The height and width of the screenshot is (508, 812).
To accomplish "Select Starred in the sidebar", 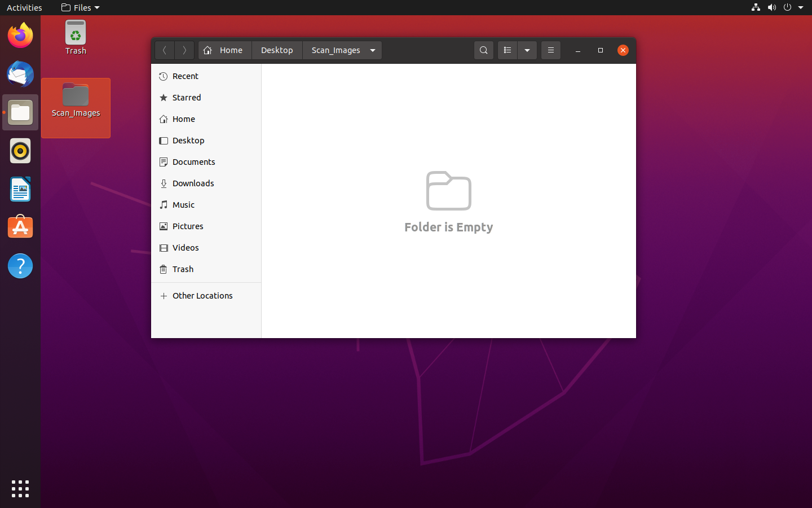I will point(187,98).
